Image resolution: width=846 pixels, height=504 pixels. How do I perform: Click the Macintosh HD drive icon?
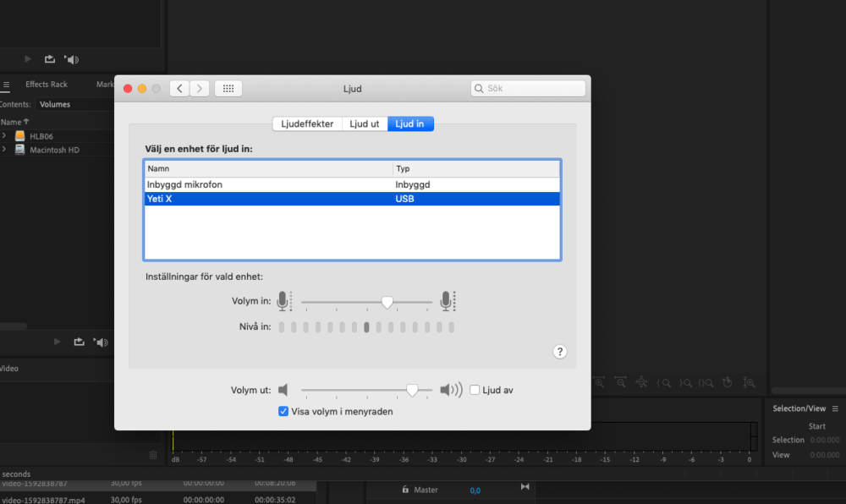point(20,150)
